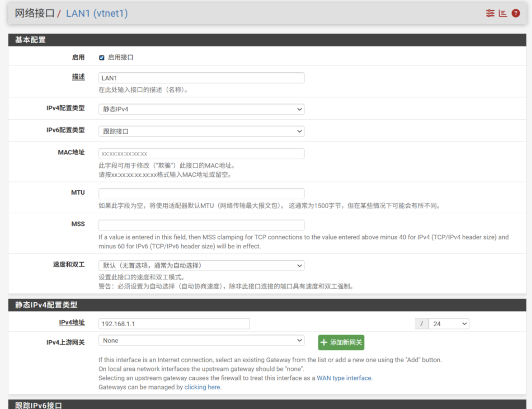532x409 pixels.
Task: Click the 添加新网关 button
Action: (341, 343)
